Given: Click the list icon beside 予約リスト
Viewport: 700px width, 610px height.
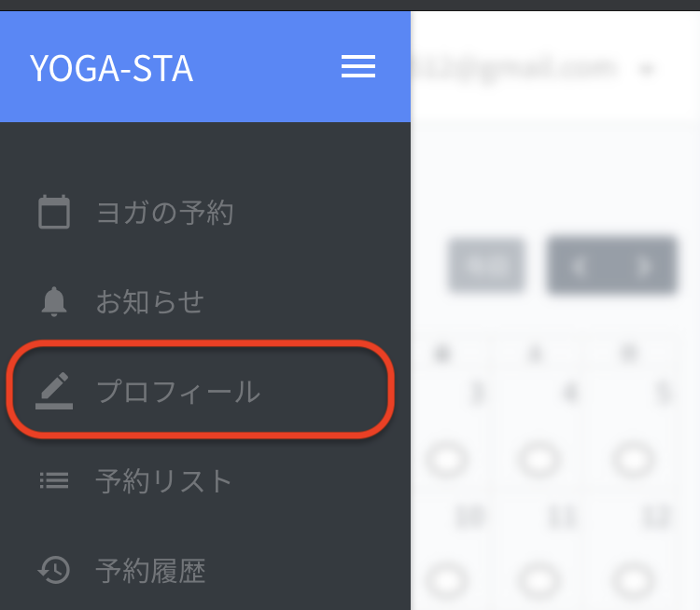Looking at the screenshot, I should pos(54,480).
